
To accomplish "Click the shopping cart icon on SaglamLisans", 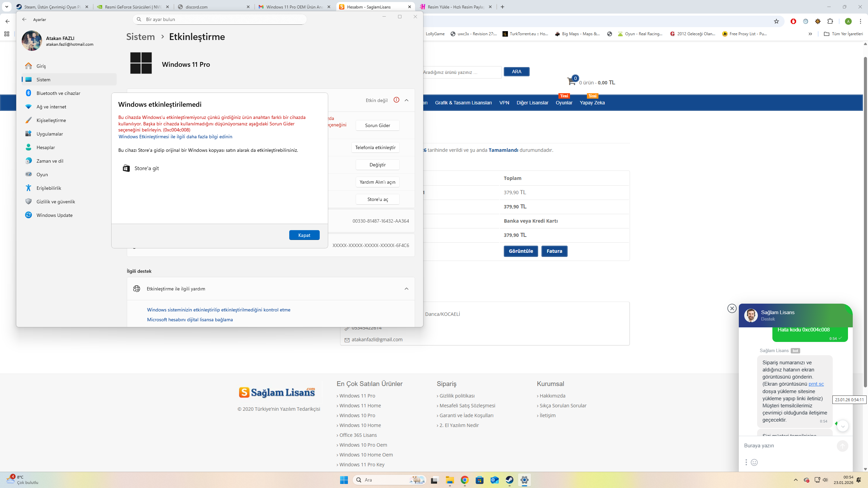I will click(571, 81).
